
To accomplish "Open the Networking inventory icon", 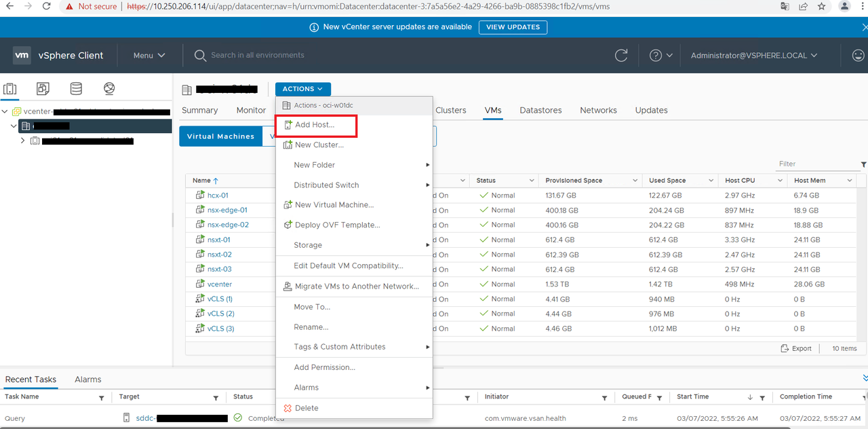I will [109, 89].
